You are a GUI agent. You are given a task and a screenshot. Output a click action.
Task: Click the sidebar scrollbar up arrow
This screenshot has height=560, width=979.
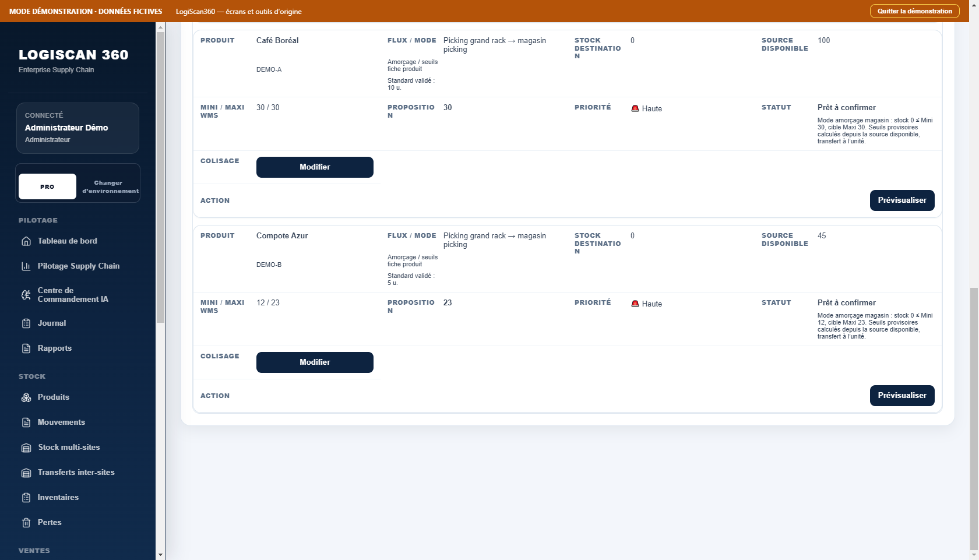tap(161, 27)
